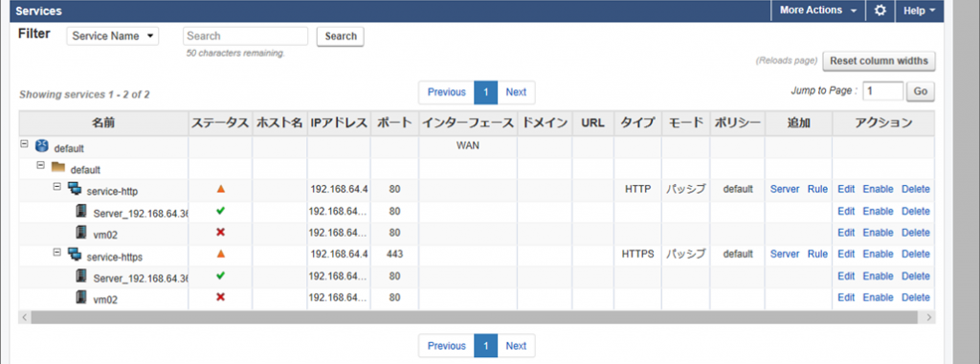Collapse the top-level default group

tap(24, 144)
